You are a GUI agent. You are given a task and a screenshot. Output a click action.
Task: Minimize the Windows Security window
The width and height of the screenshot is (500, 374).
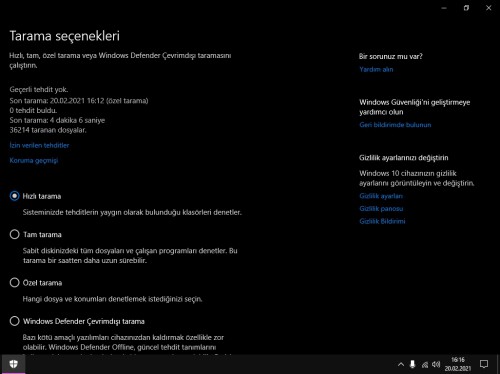coord(444,8)
